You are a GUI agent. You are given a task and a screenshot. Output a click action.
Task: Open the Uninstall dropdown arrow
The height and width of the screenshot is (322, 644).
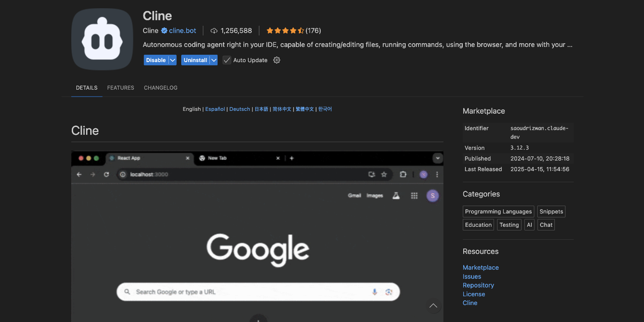pos(213,60)
